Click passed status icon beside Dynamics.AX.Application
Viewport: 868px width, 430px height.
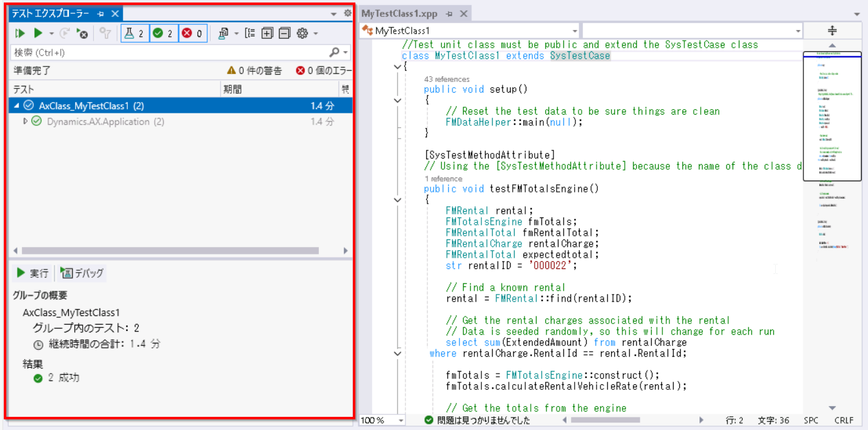(x=36, y=122)
